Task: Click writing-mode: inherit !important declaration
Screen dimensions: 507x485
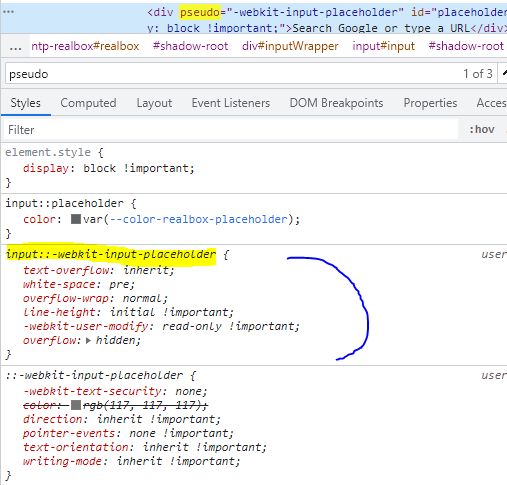Action: [132, 461]
